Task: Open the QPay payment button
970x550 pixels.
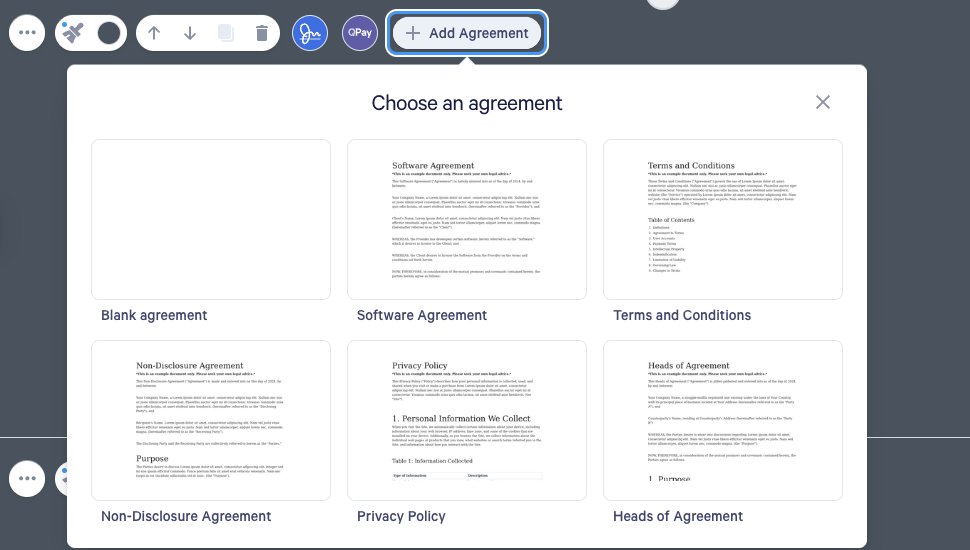Action: 359,33
